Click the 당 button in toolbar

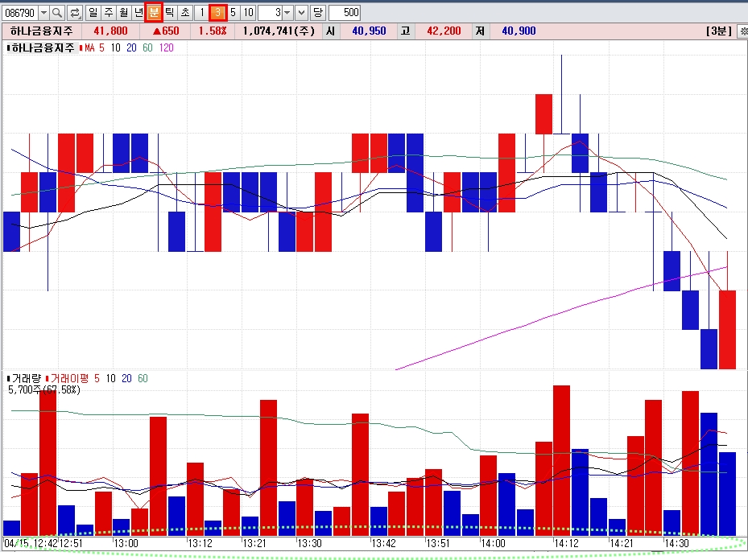[318, 12]
